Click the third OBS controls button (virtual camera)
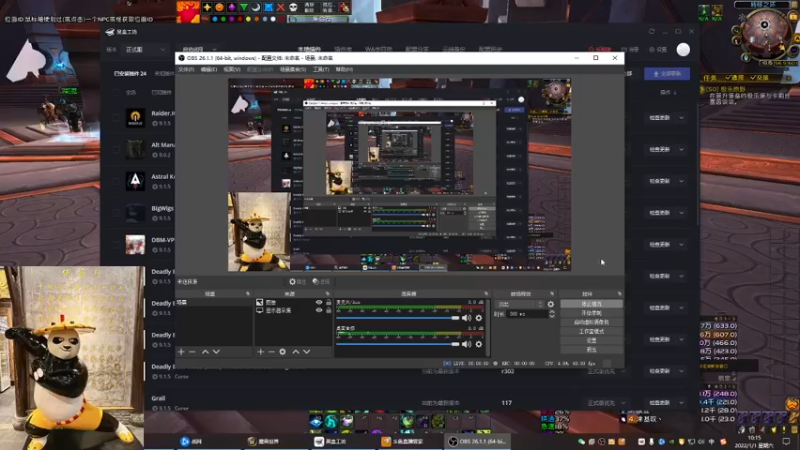Image resolution: width=800 pixels, height=450 pixels. pyautogui.click(x=591, y=322)
